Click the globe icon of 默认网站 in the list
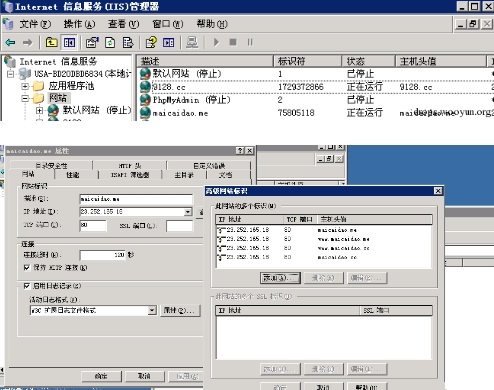 [x=145, y=73]
